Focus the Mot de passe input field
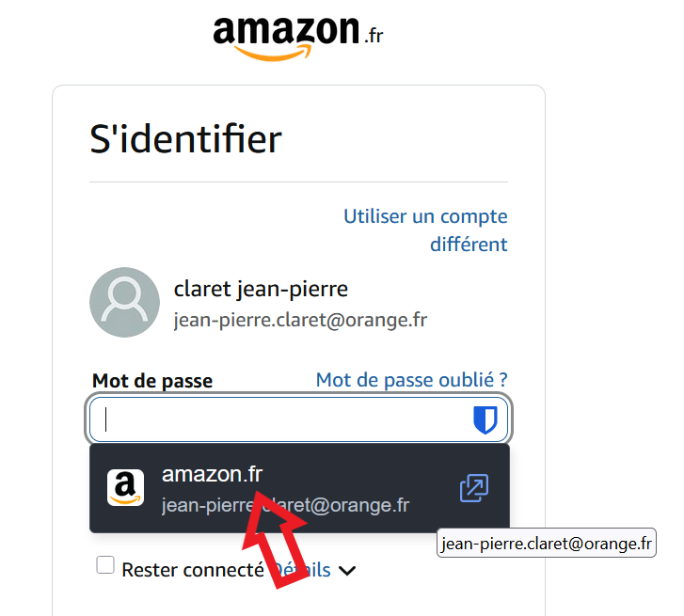Image resolution: width=684 pixels, height=616 pixels. (x=282, y=419)
